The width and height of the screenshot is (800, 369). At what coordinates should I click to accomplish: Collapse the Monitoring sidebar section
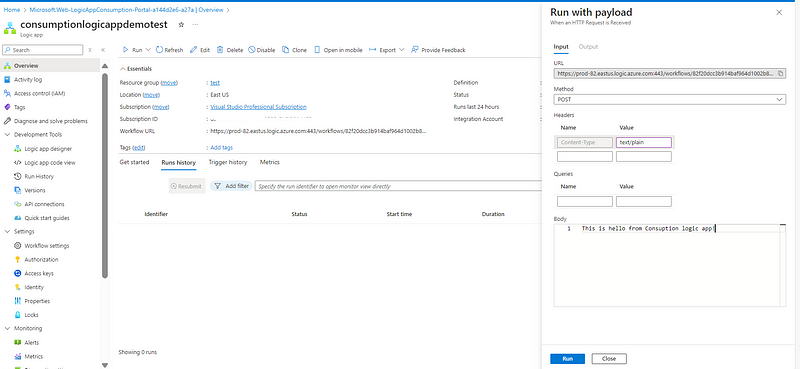point(7,329)
